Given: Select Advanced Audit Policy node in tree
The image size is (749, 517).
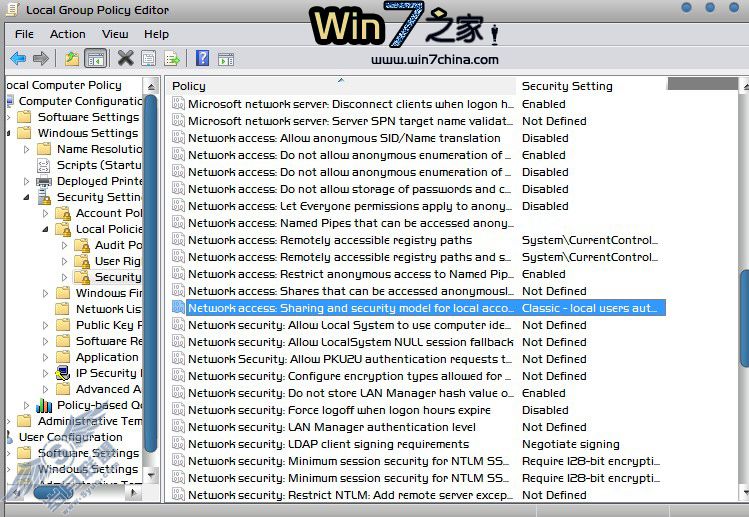Looking at the screenshot, I should pyautogui.click(x=108, y=389).
